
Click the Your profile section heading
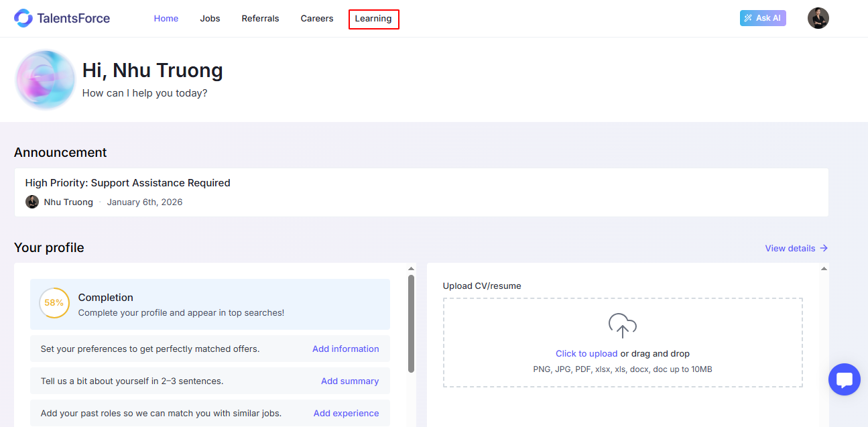tap(49, 247)
